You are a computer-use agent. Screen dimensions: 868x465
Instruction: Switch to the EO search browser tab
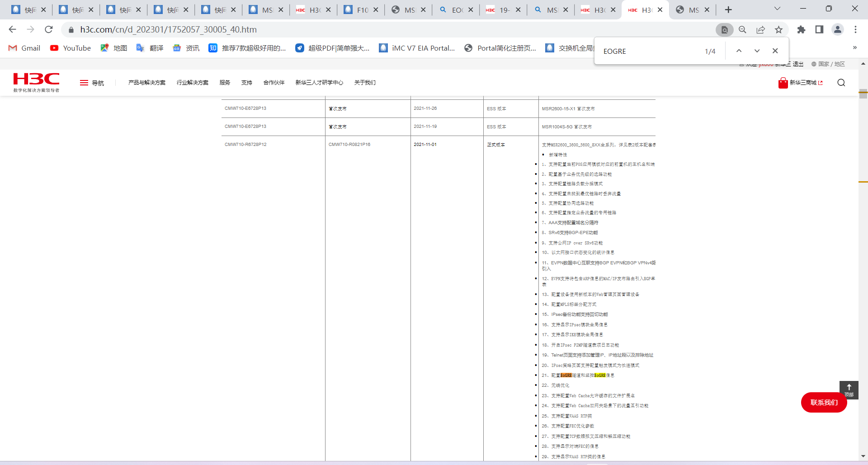click(x=456, y=9)
